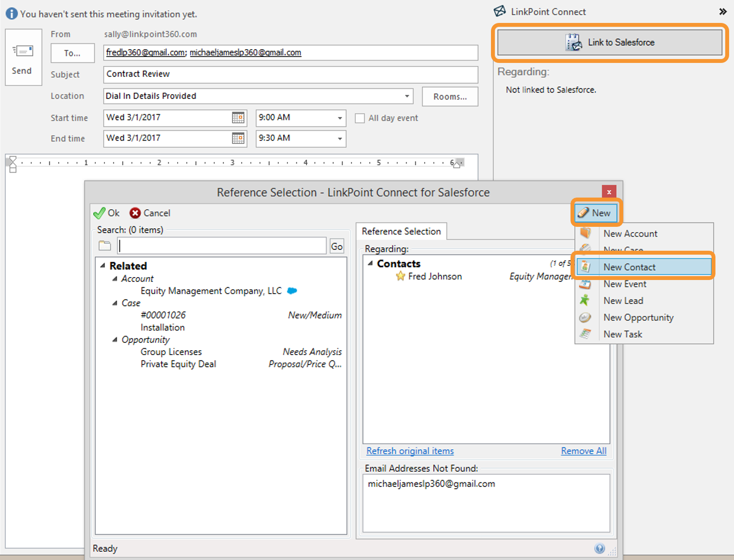Click the Send envelope icon
Screen dimensions: 734x560
coord(22,50)
